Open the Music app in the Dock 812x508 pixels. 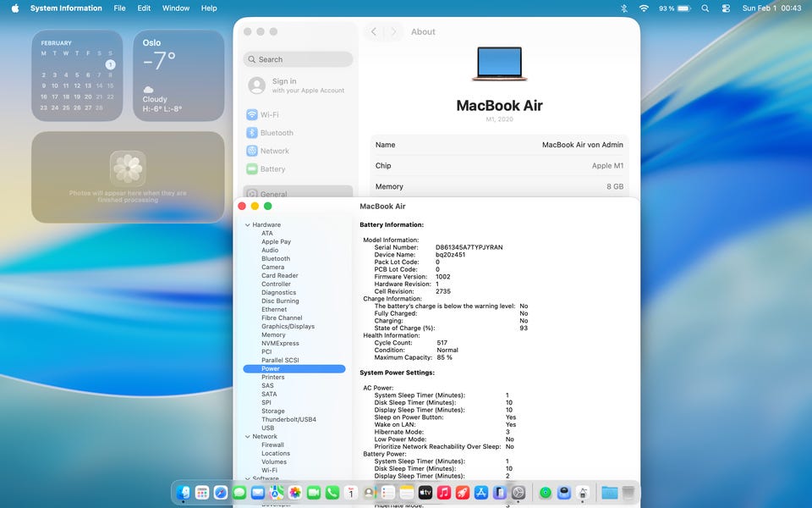point(444,492)
